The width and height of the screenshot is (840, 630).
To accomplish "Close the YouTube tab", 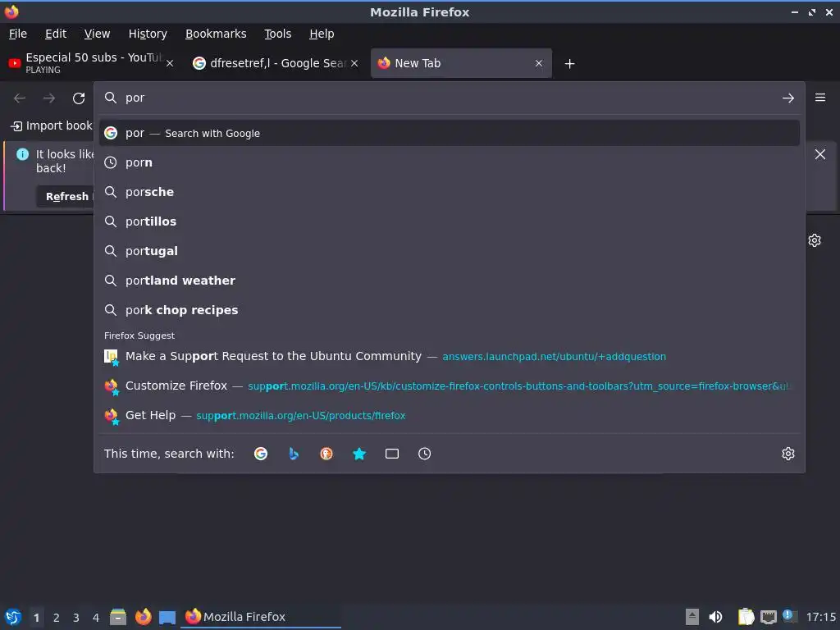I will 170,63.
